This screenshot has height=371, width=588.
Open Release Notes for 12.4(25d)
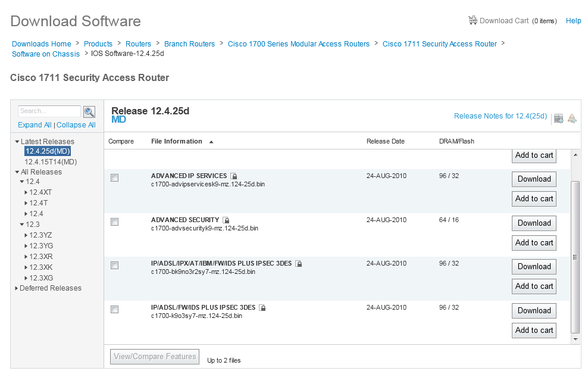click(501, 116)
